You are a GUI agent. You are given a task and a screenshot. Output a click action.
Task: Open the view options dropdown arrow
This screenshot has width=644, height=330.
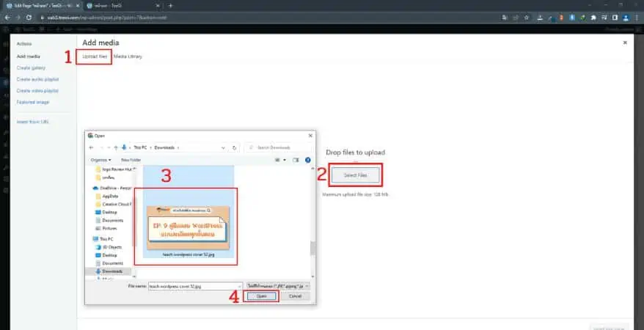285,160
